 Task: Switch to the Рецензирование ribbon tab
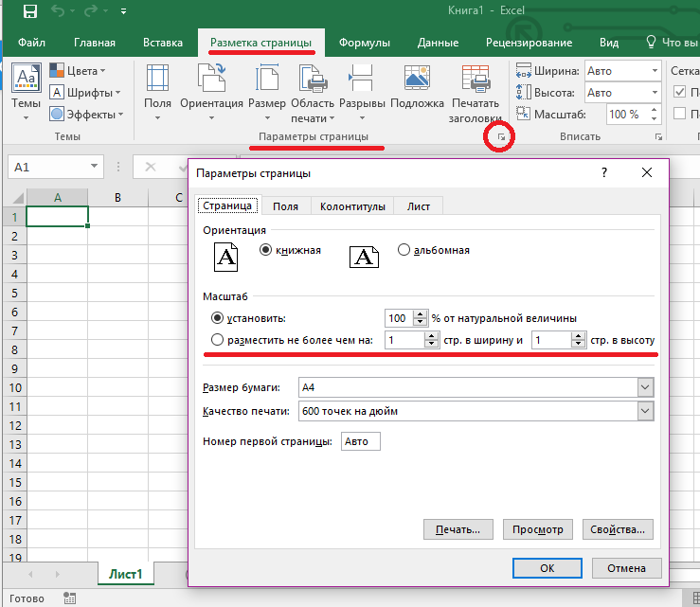(529, 43)
